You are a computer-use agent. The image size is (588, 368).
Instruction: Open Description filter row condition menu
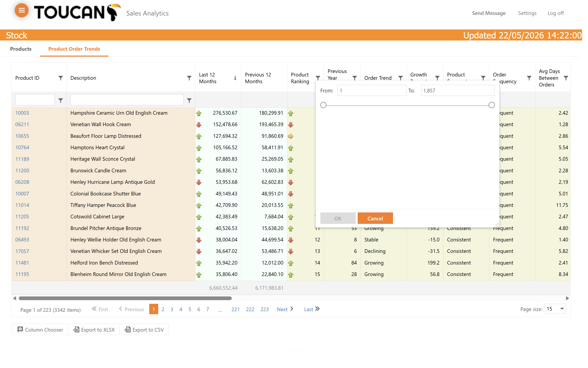pos(189,100)
